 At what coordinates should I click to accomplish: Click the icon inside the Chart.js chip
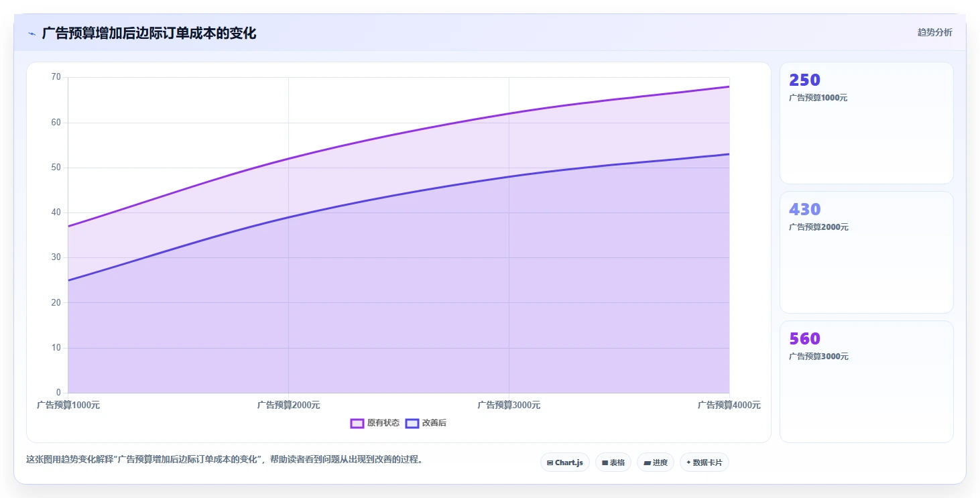click(x=550, y=462)
